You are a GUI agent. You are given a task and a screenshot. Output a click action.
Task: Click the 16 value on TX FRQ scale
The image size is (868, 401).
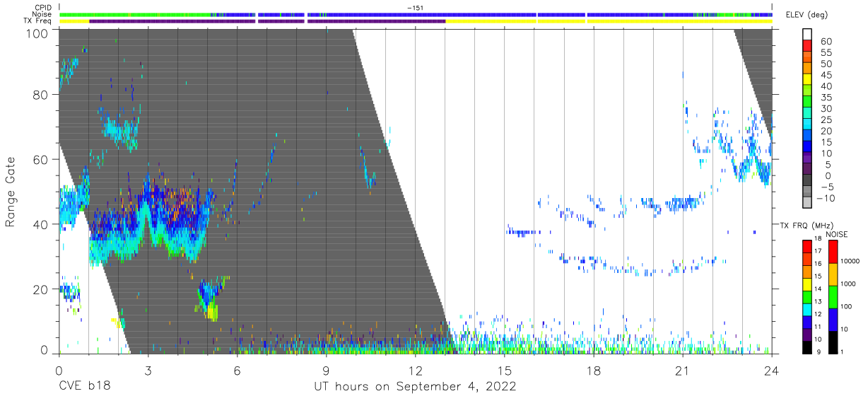tap(818, 264)
